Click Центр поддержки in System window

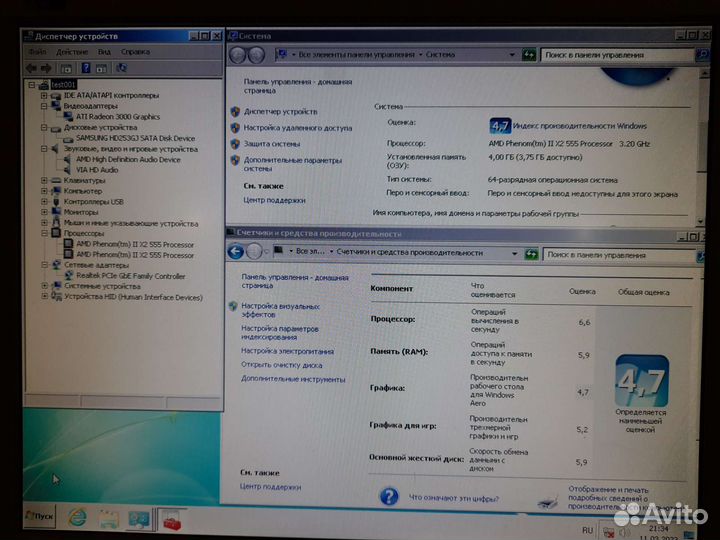pyautogui.click(x=274, y=200)
